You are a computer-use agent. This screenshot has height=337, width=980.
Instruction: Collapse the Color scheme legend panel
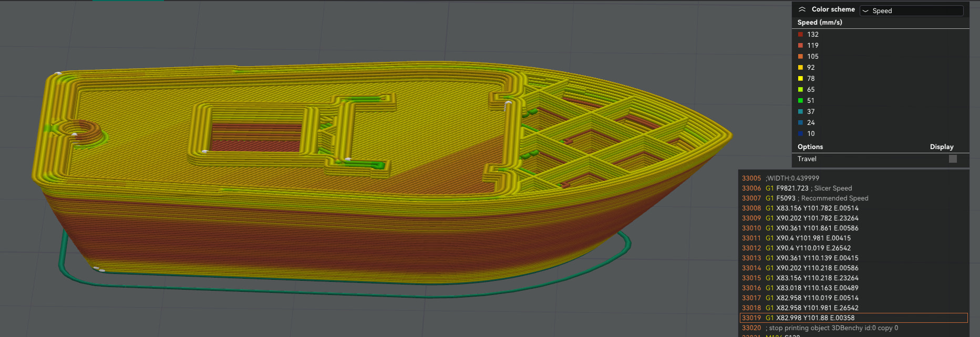(x=802, y=9)
